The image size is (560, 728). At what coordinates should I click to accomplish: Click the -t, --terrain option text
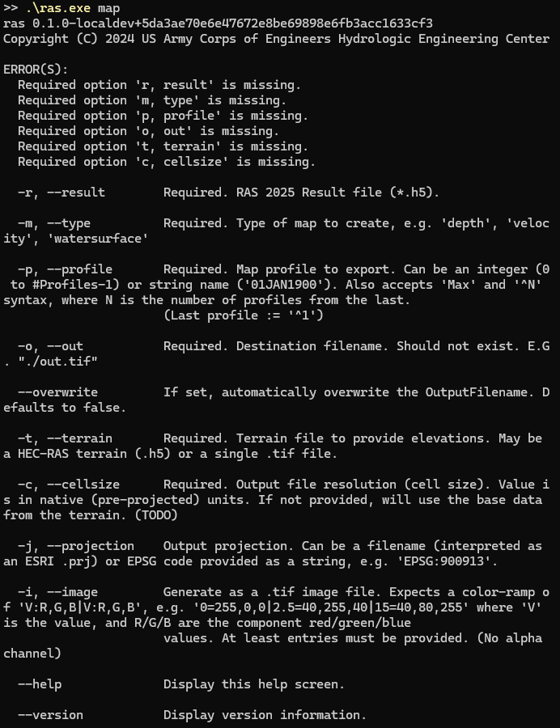[65, 438]
